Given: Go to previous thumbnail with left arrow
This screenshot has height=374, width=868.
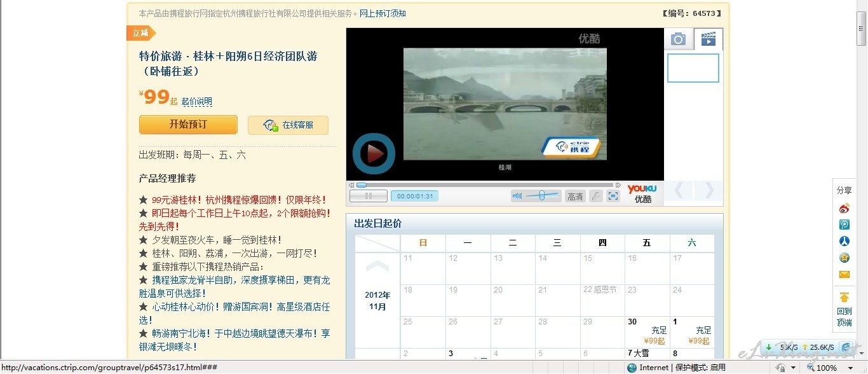Looking at the screenshot, I should [x=679, y=190].
